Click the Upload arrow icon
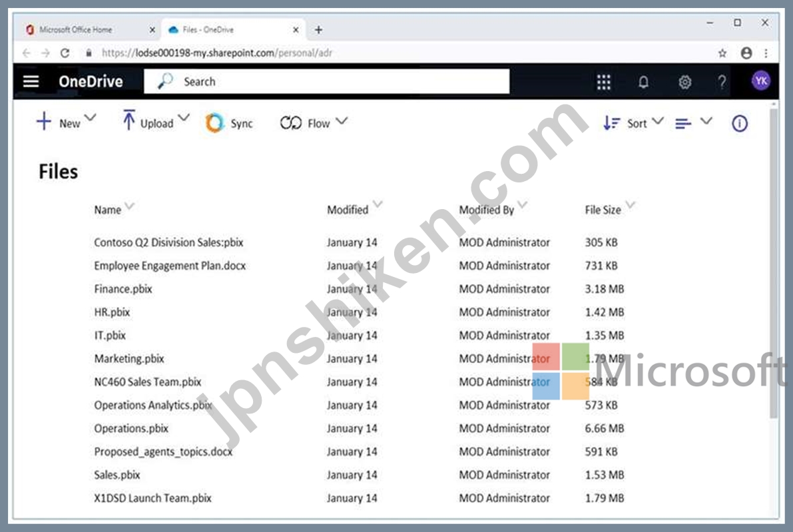Screen dimensions: 793x532 click(129, 120)
